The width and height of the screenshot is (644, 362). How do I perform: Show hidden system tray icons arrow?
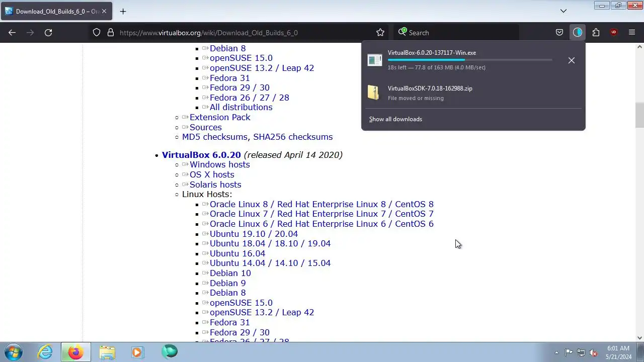click(556, 352)
